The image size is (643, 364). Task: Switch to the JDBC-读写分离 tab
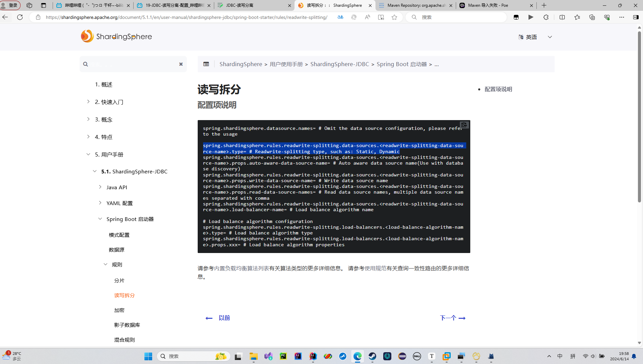(x=254, y=5)
